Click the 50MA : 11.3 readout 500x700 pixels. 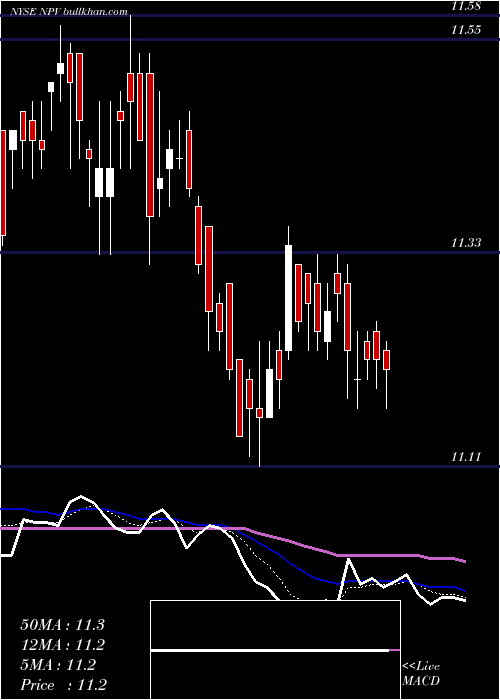point(62,625)
